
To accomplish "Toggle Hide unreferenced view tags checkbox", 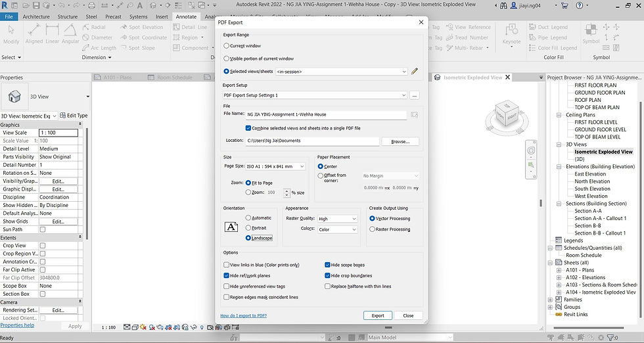I will 226,286.
